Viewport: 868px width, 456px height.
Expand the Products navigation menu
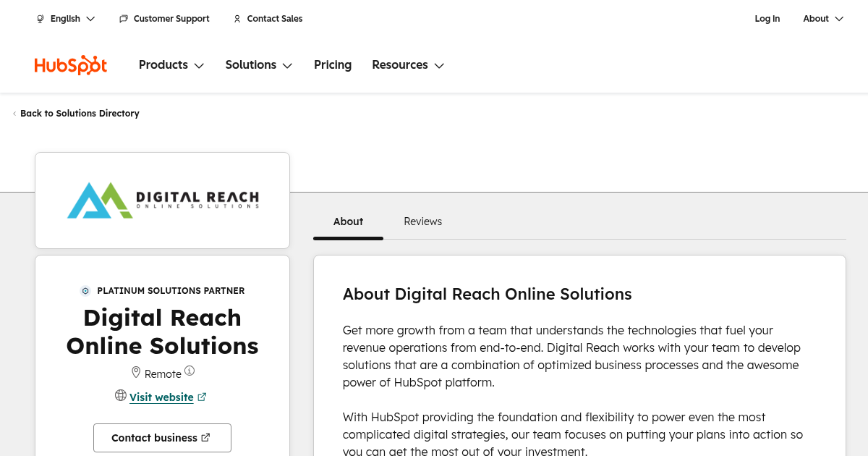(x=171, y=65)
